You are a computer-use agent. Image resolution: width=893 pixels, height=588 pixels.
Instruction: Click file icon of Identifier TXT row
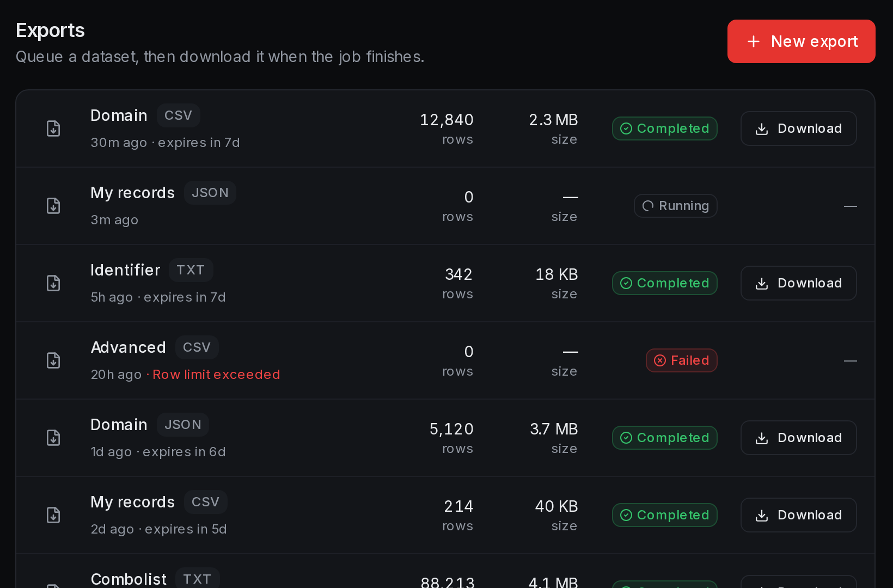click(53, 283)
